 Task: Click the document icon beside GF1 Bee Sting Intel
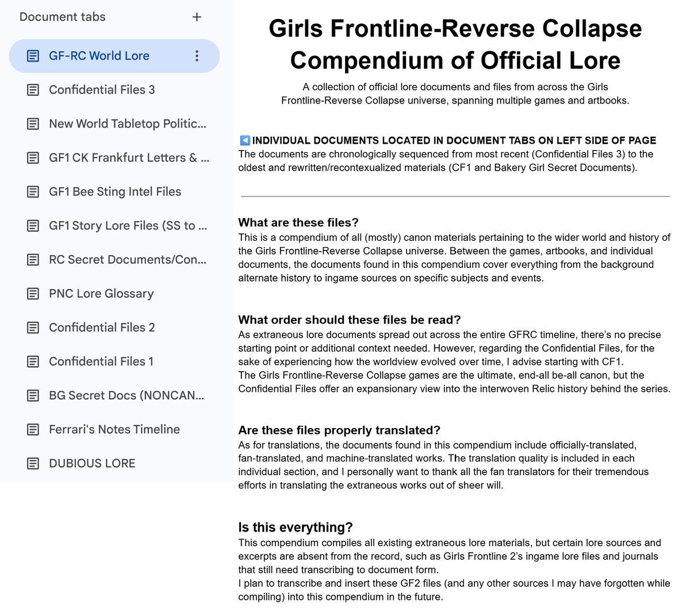coord(33,191)
